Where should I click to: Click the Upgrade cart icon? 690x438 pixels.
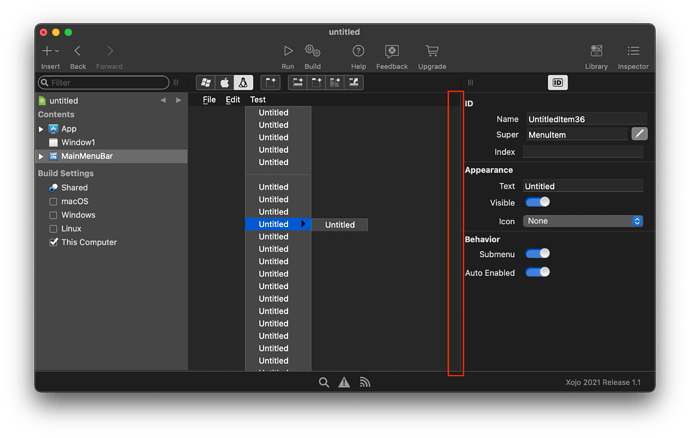pos(432,51)
